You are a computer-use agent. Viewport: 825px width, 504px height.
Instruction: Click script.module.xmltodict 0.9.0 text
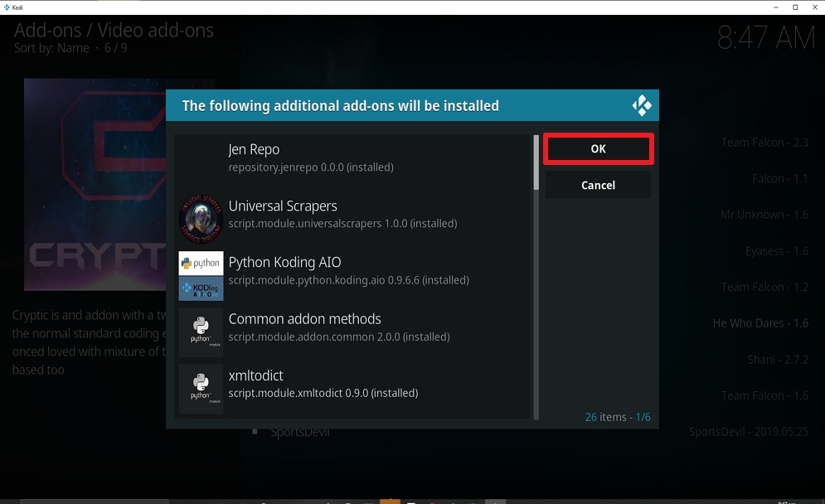point(323,393)
